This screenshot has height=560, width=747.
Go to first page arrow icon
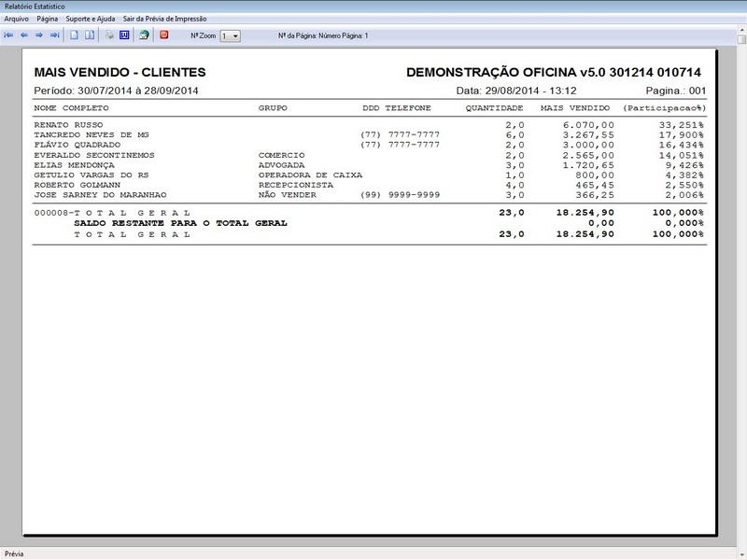pyautogui.click(x=9, y=35)
